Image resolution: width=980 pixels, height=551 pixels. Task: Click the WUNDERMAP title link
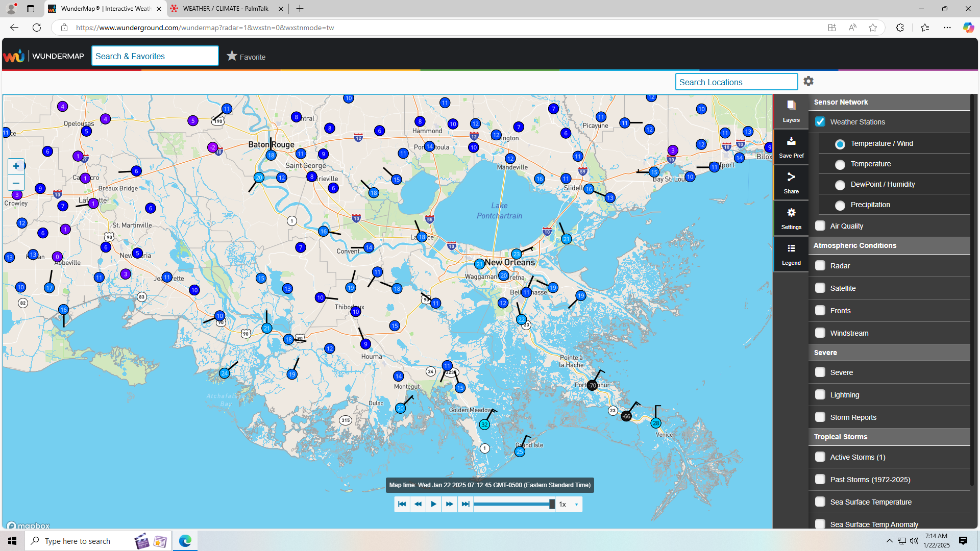coord(58,56)
